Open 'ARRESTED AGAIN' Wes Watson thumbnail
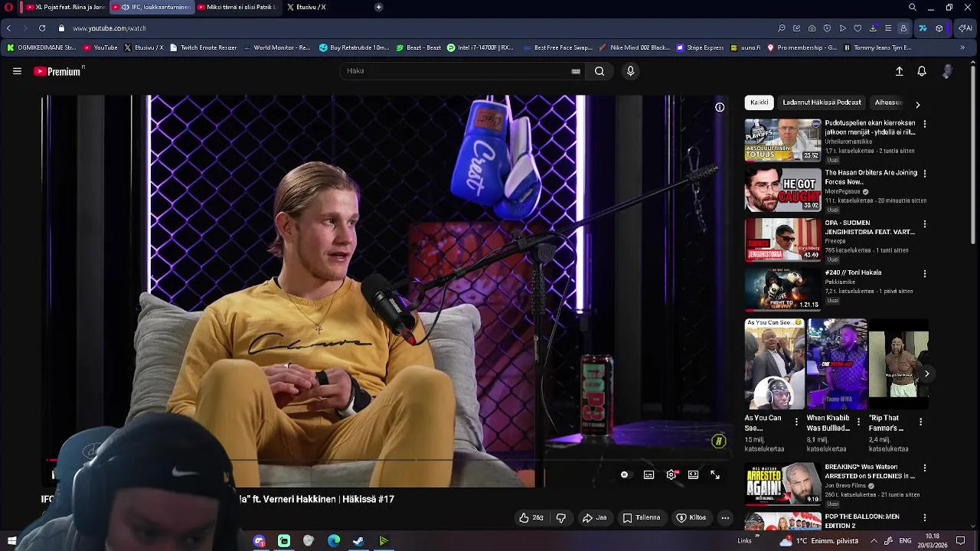 pos(782,484)
